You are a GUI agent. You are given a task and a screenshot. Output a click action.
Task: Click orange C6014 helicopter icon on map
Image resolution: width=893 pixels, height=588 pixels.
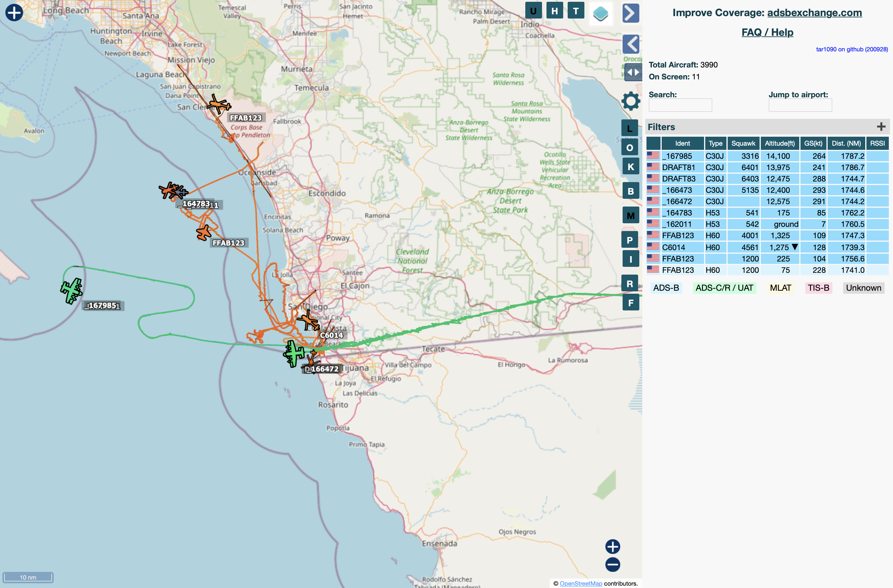pyautogui.click(x=309, y=321)
